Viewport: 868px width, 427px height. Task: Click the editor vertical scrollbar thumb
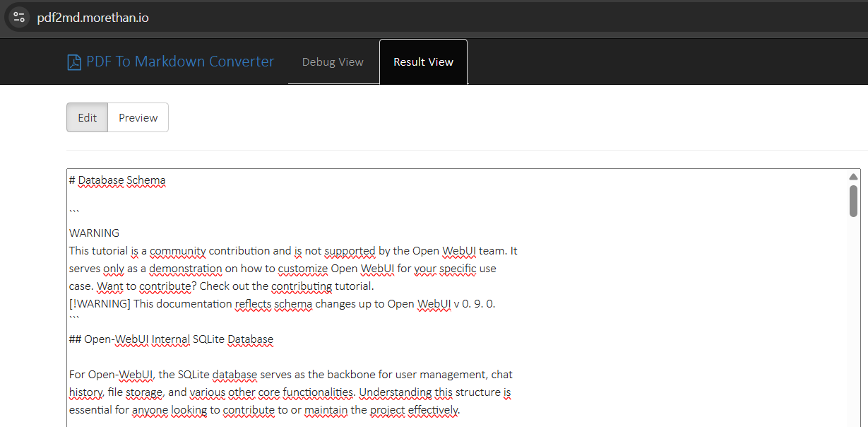point(853,201)
